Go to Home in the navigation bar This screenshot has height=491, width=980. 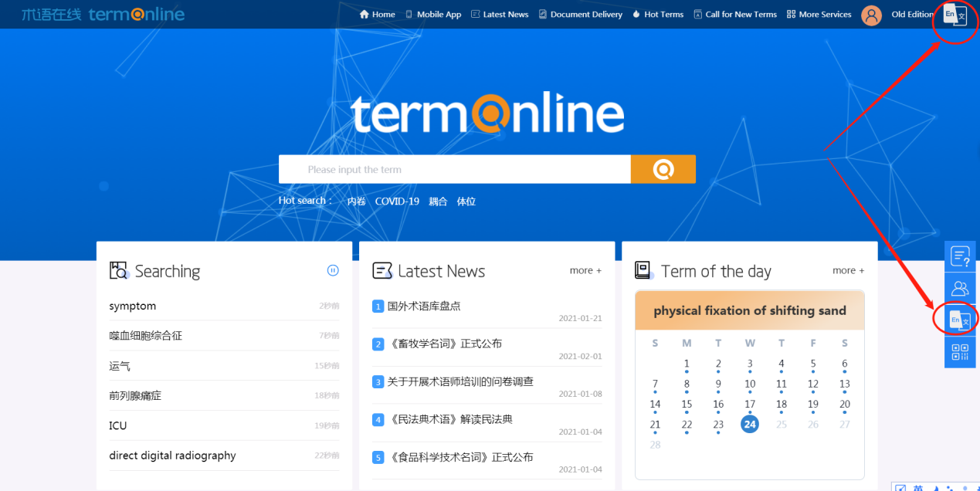(377, 15)
